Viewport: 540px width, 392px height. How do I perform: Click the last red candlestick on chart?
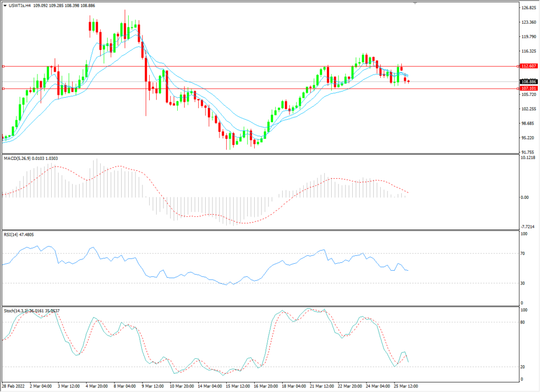click(409, 81)
